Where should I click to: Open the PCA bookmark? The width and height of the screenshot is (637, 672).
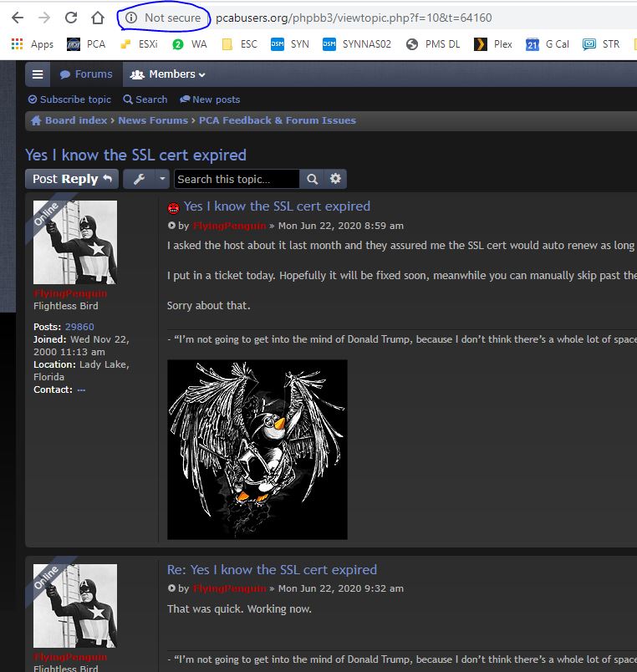86,44
